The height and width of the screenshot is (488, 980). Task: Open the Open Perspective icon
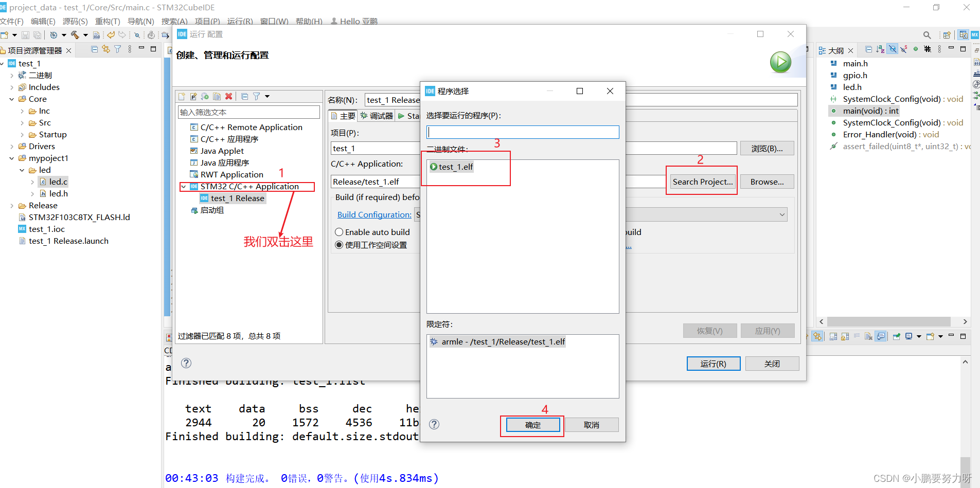click(x=947, y=35)
